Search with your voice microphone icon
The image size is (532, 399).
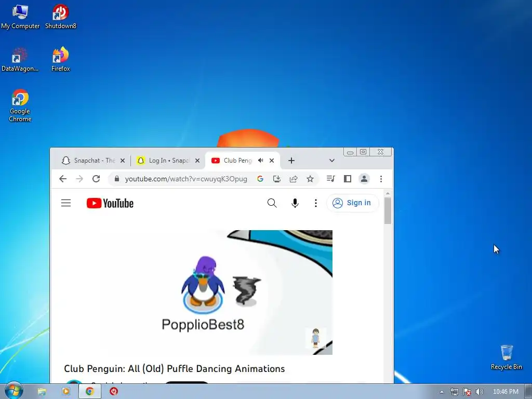295,203
